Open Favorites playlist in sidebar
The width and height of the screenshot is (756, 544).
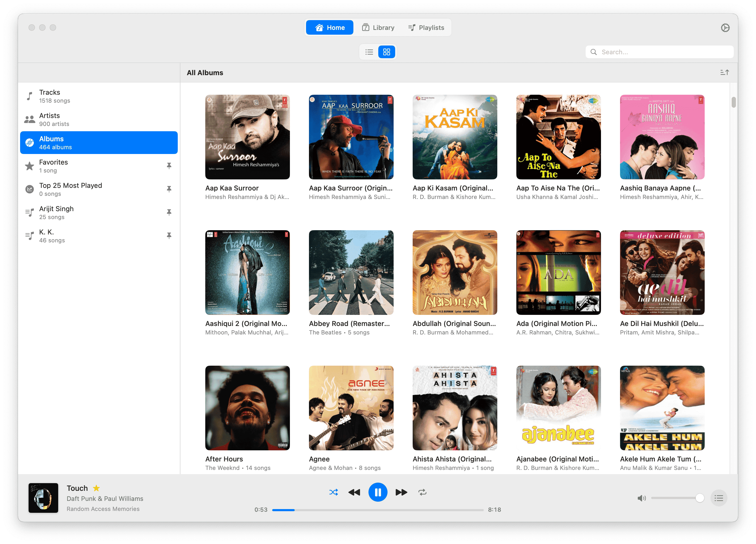(99, 166)
